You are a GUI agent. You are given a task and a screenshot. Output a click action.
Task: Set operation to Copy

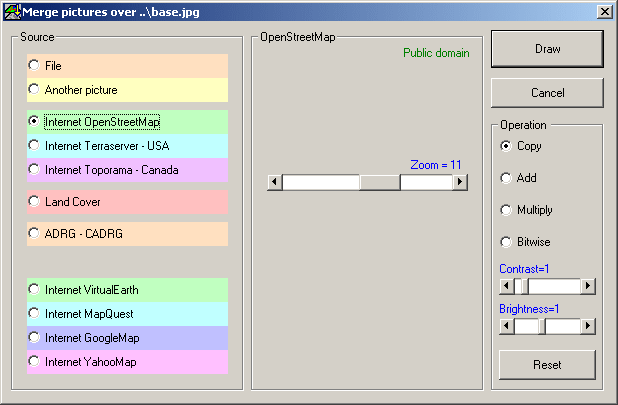(521, 146)
